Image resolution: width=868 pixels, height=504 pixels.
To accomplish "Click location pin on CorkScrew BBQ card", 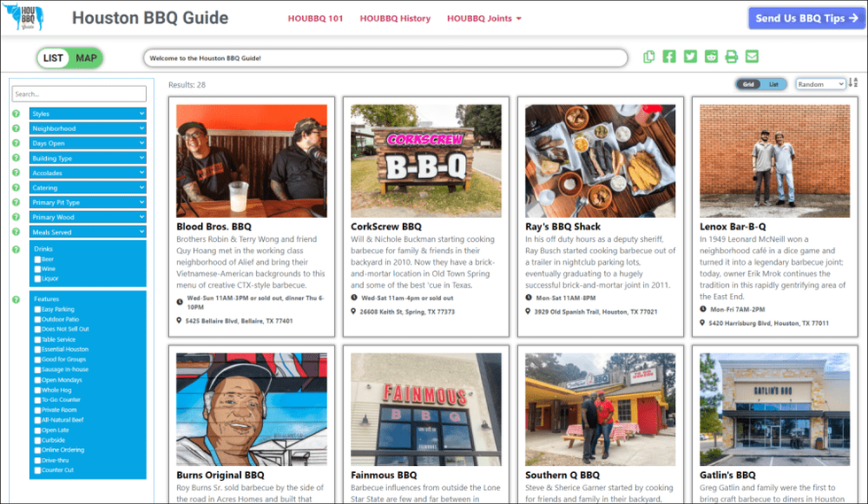I will point(353,312).
